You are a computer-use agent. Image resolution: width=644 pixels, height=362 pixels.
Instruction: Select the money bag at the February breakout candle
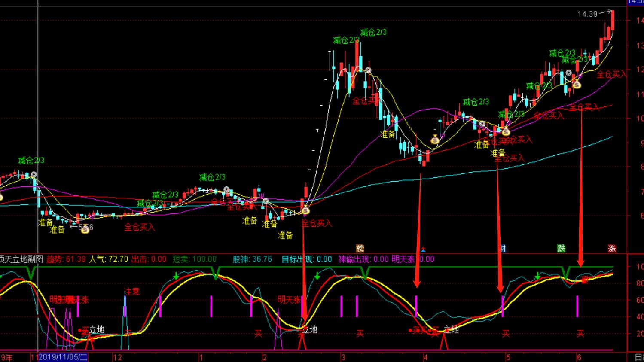coord(305,210)
